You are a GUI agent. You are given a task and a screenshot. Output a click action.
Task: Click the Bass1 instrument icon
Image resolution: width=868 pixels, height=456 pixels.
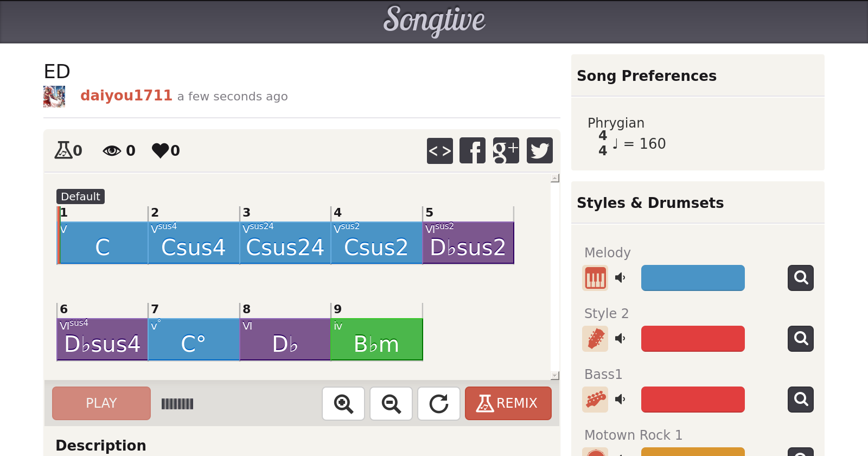(595, 400)
